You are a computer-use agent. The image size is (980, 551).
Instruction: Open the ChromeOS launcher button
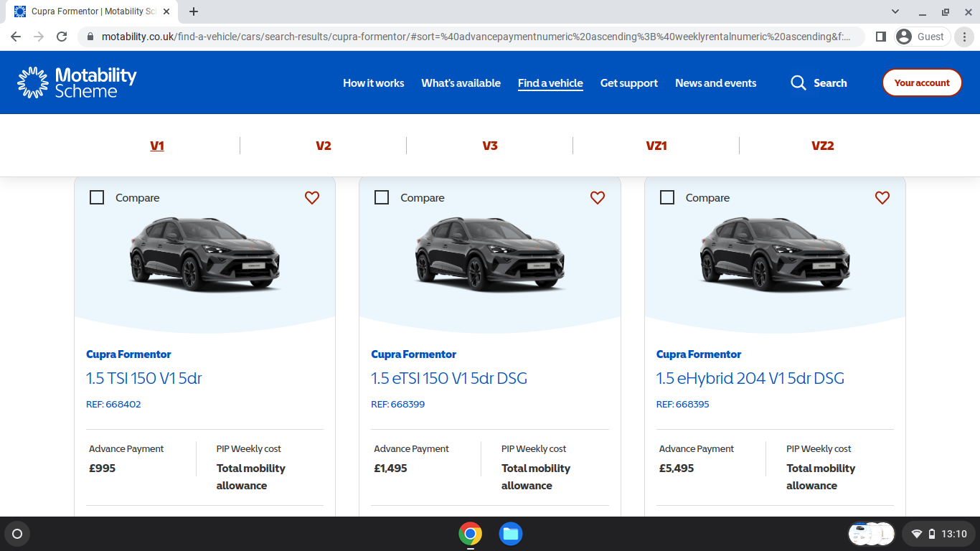(17, 534)
